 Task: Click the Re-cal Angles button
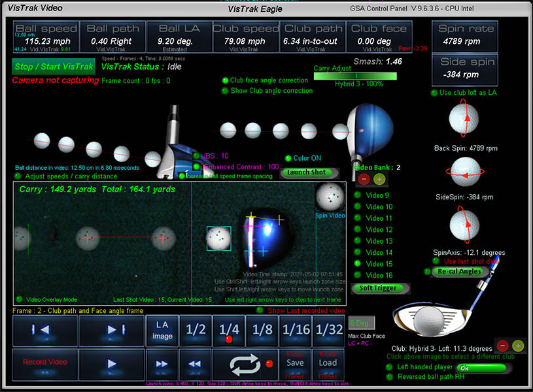tap(459, 271)
